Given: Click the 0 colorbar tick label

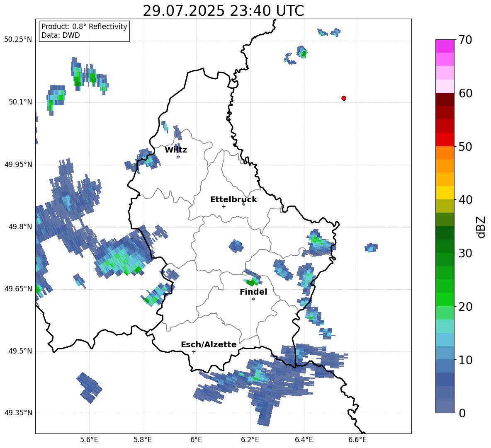Looking at the screenshot, I should click(x=462, y=413).
